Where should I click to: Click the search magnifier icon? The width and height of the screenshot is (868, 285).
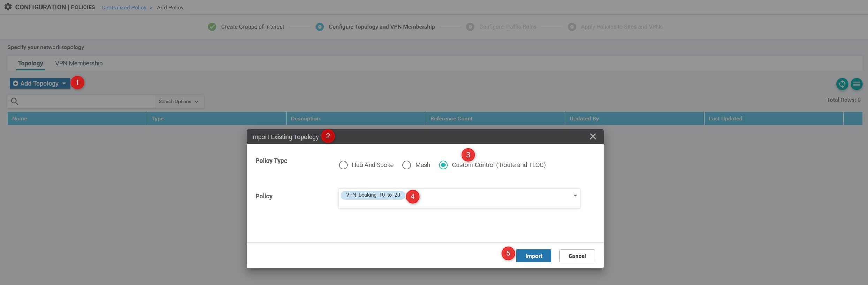(x=15, y=101)
